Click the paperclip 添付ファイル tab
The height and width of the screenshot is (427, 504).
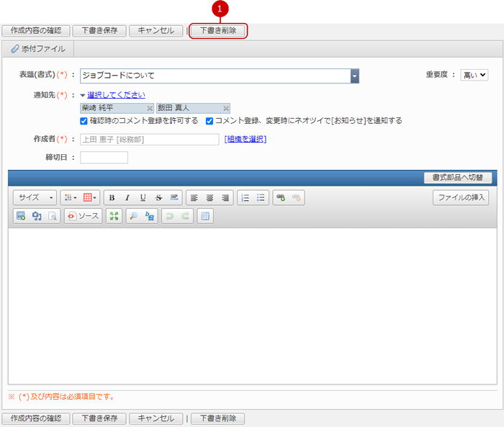coord(38,49)
